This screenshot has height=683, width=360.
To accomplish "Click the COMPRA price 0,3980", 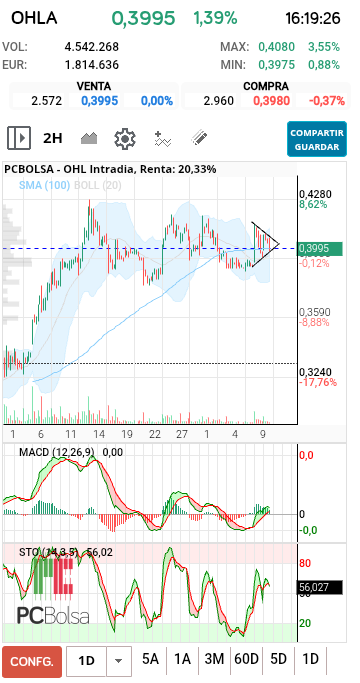I will [271, 101].
